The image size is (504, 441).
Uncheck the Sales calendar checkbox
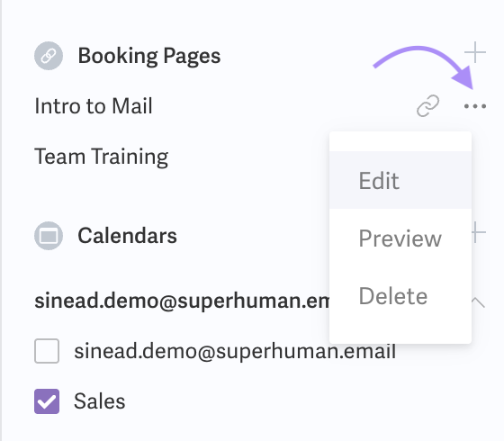click(47, 401)
